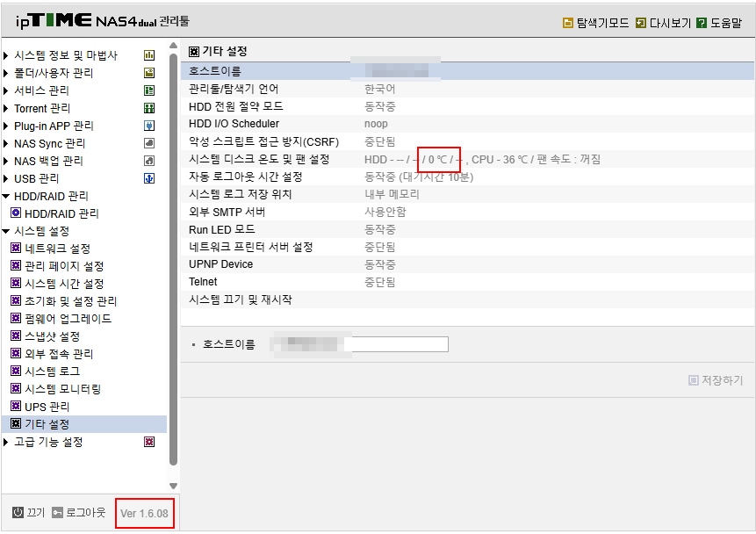This screenshot has width=756, height=534.
Task: Click the icon beside HDD/RAID 관리 sub-item
Action: pyautogui.click(x=16, y=213)
